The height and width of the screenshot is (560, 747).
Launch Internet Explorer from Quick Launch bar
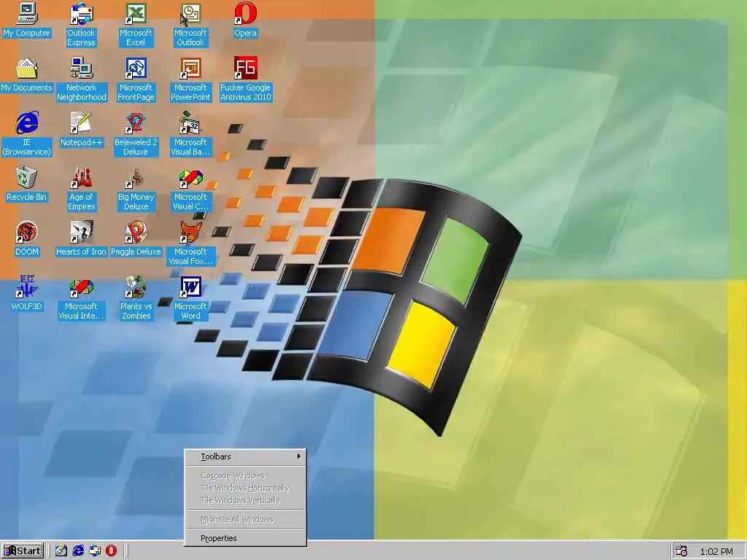click(x=77, y=551)
